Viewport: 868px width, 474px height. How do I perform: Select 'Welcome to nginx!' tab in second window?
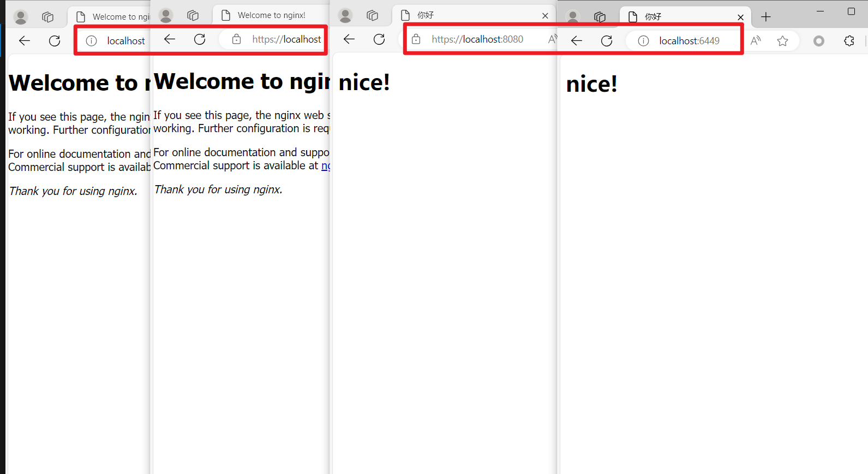pyautogui.click(x=271, y=15)
